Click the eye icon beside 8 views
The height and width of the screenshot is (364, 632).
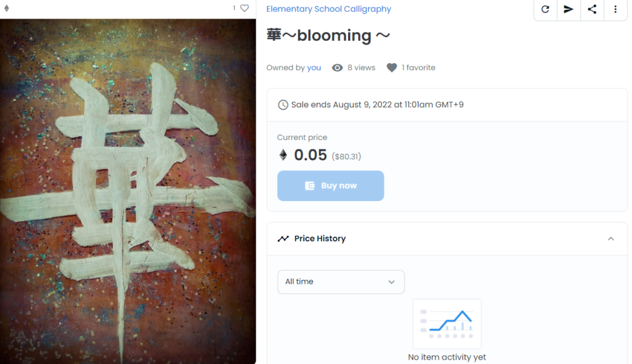tap(337, 68)
